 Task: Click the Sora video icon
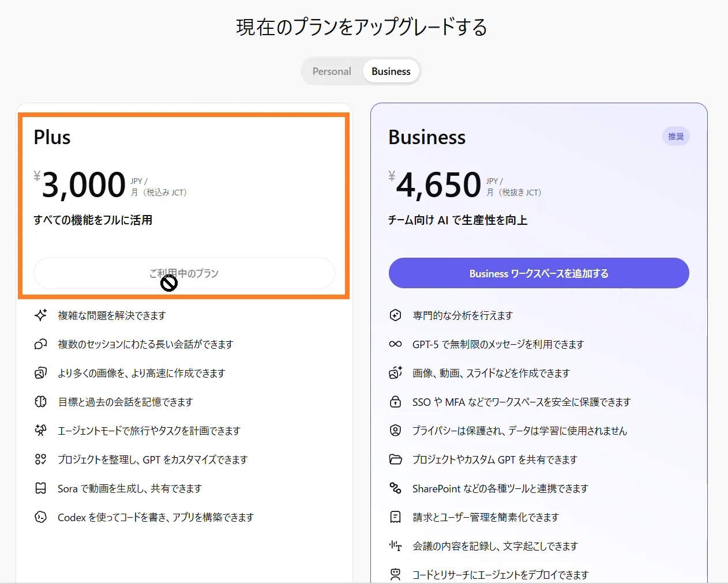(x=40, y=488)
